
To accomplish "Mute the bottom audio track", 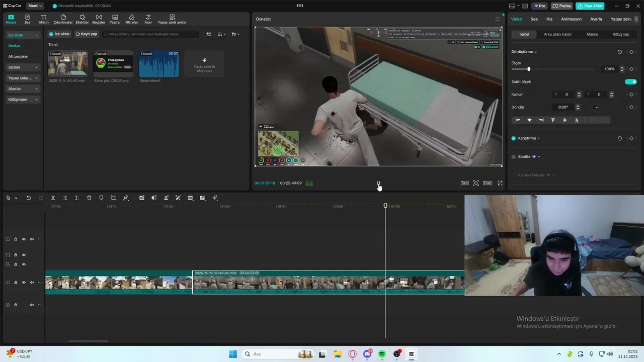I will coord(32,305).
